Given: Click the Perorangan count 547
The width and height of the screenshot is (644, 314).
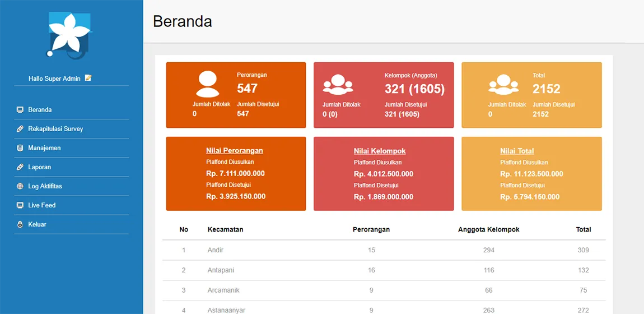Looking at the screenshot, I should [x=248, y=89].
